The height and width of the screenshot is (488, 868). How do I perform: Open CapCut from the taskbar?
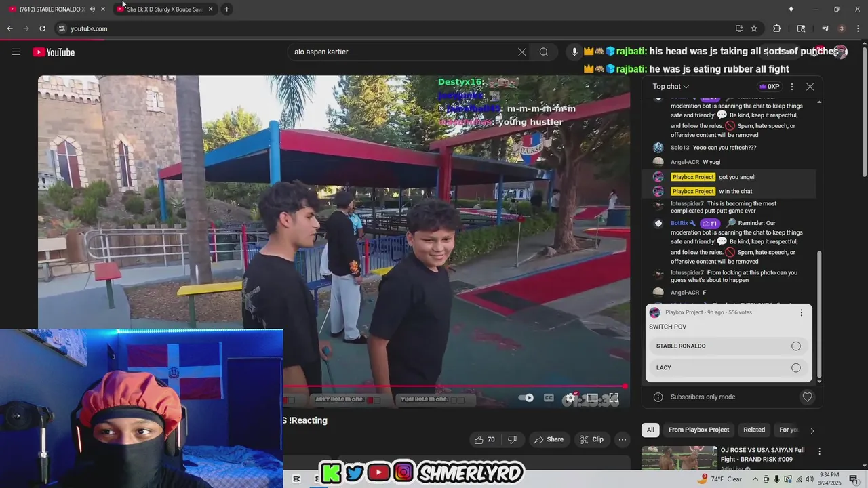tap(296, 479)
